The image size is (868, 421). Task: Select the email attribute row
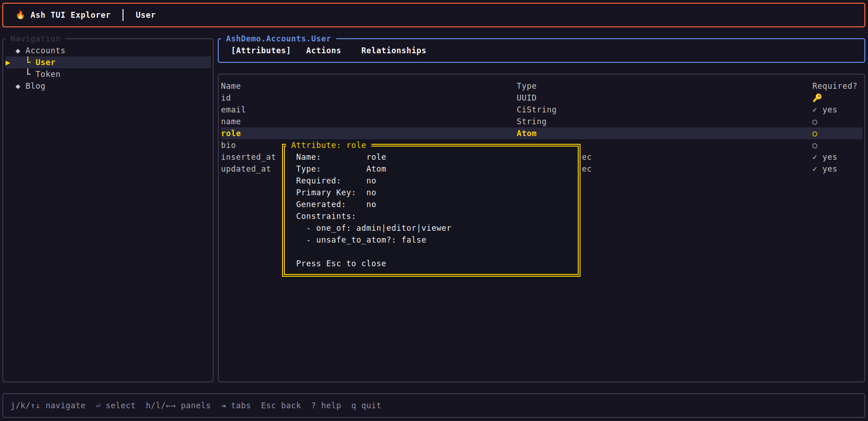[233, 110]
